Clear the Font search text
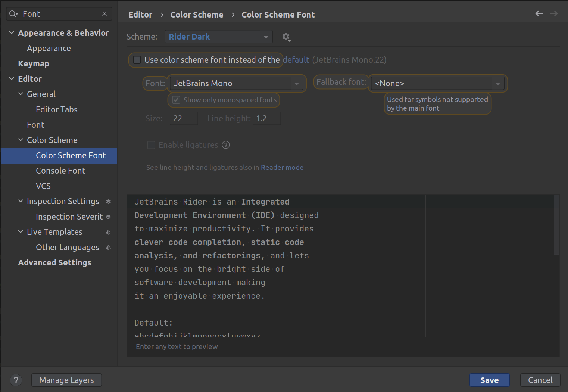568x392 pixels. tap(104, 14)
